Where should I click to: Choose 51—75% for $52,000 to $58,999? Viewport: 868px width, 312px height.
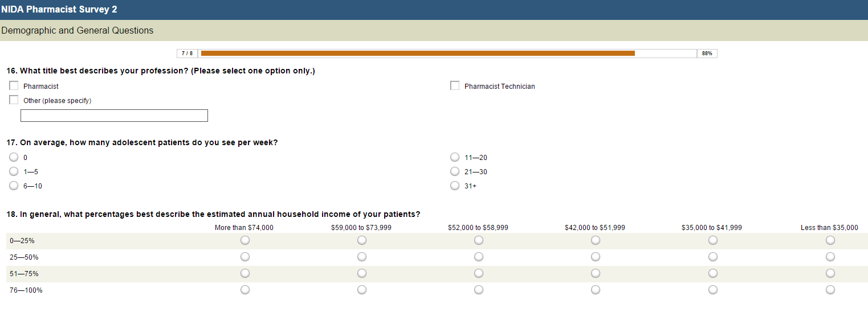click(x=479, y=273)
